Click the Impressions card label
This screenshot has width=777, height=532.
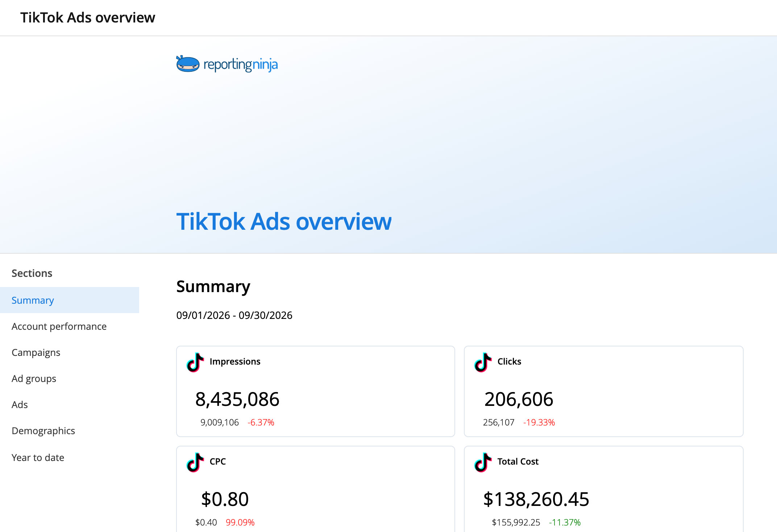(x=235, y=361)
